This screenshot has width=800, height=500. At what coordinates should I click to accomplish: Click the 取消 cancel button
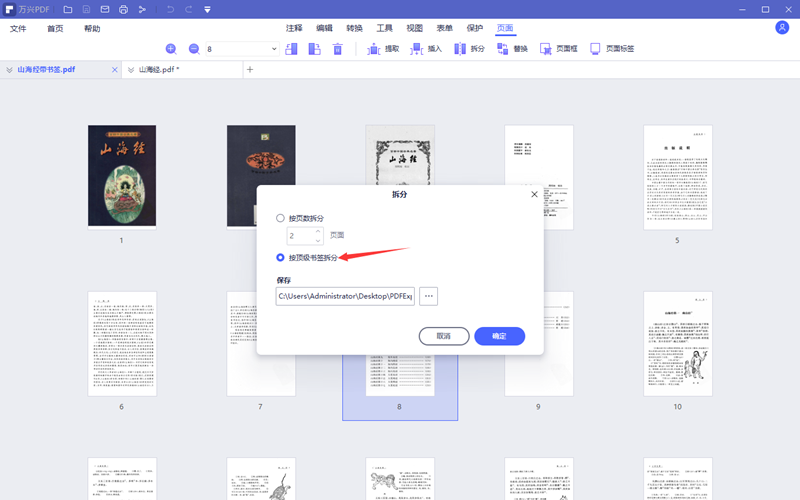tap(444, 336)
